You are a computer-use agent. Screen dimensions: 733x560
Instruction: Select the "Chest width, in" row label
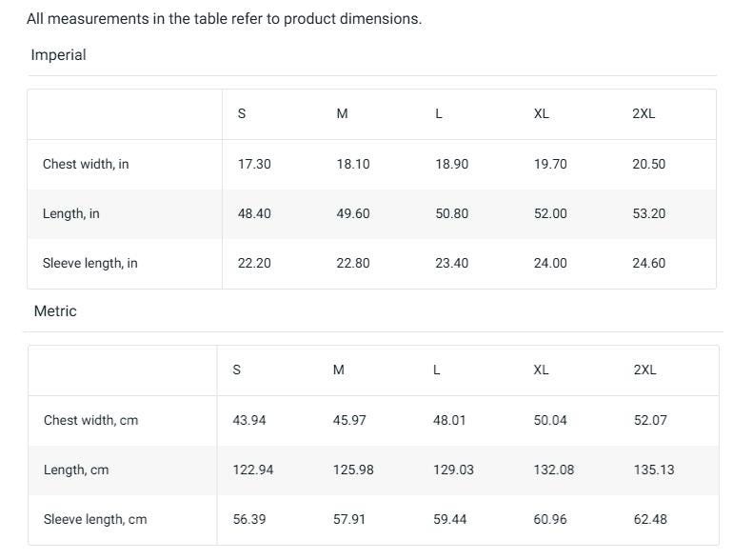[86, 164]
